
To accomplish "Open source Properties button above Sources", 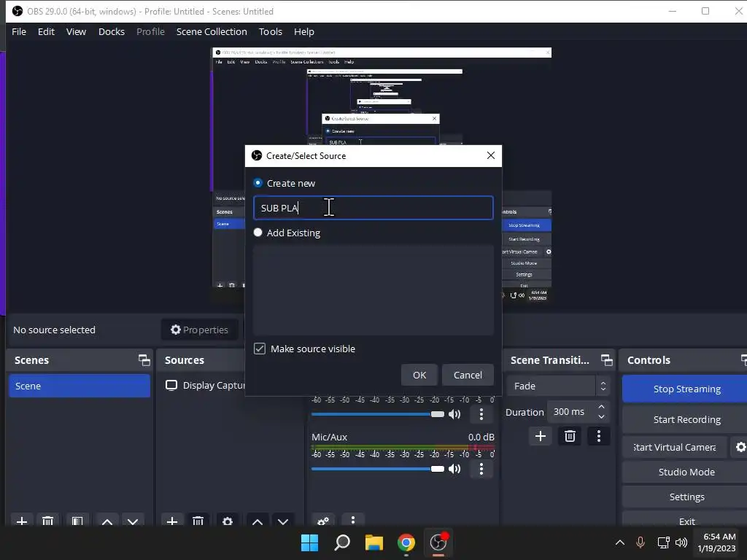I will point(200,330).
